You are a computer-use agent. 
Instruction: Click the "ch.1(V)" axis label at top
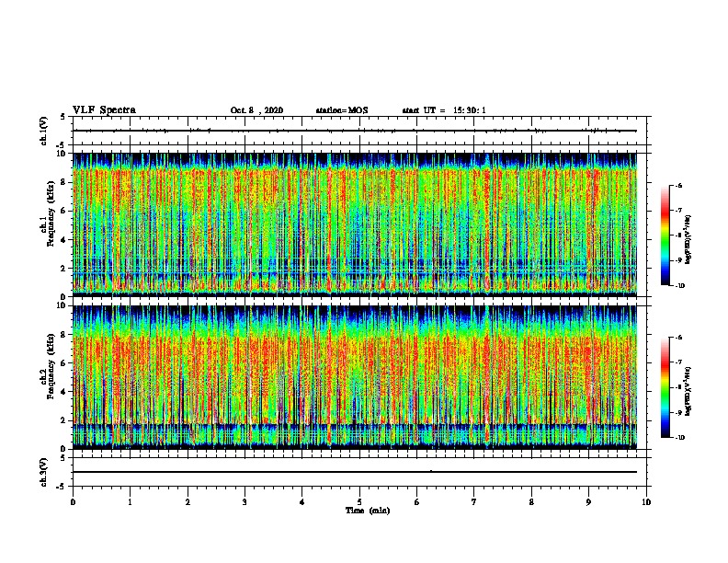tap(44, 131)
